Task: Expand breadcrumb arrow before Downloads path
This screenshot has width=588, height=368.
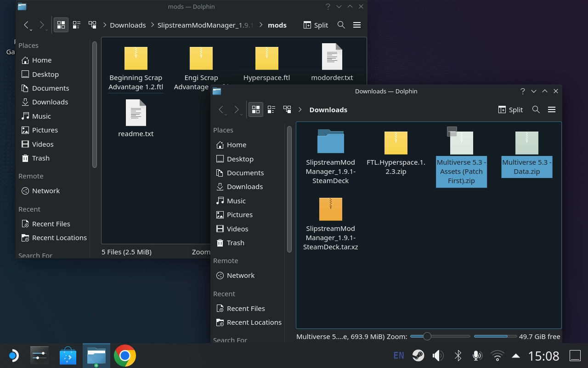Action: pos(300,109)
